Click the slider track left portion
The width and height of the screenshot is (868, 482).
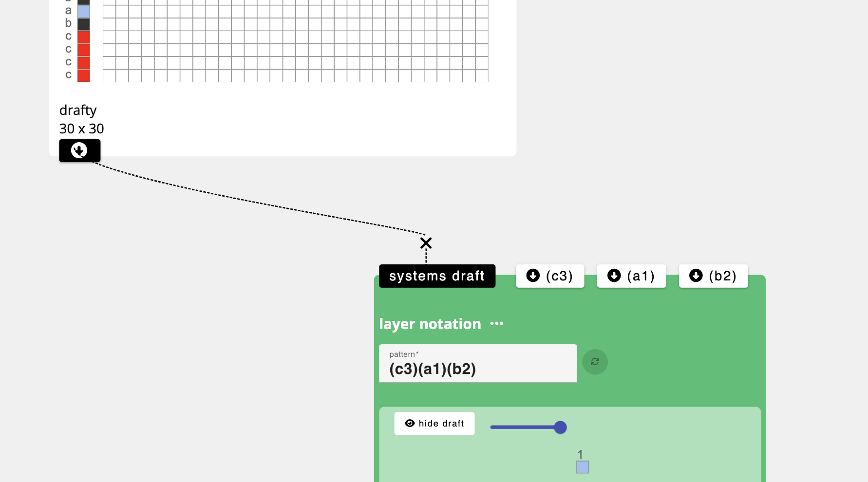[x=511, y=427]
